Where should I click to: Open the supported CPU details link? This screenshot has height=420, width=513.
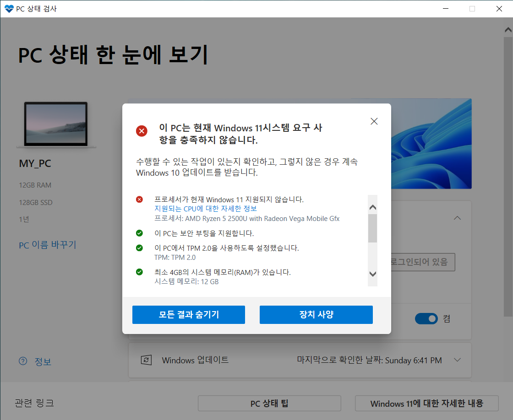pyautogui.click(x=206, y=209)
